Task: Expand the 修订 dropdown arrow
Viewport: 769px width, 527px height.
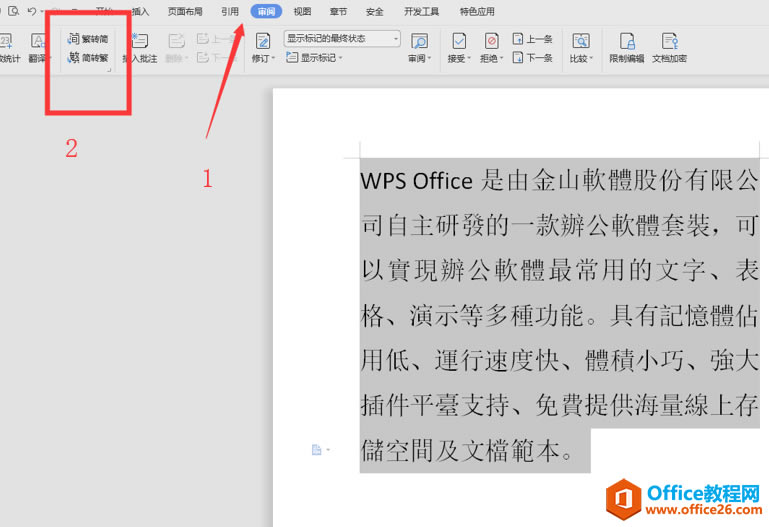Action: [274, 59]
